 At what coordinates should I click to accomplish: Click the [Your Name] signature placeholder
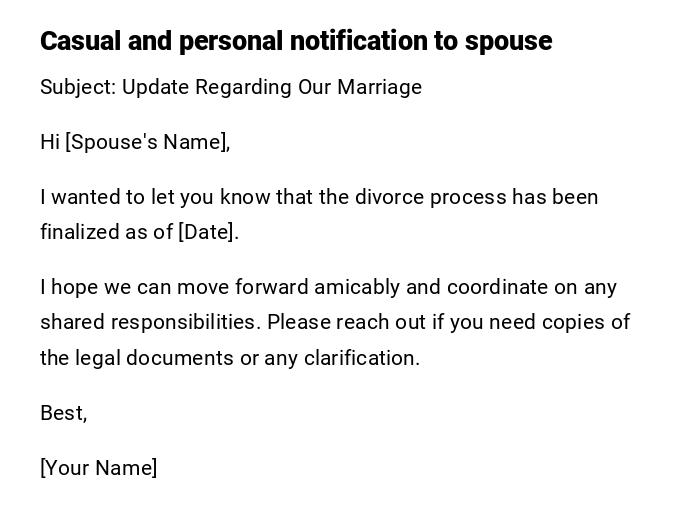pyautogui.click(x=99, y=468)
